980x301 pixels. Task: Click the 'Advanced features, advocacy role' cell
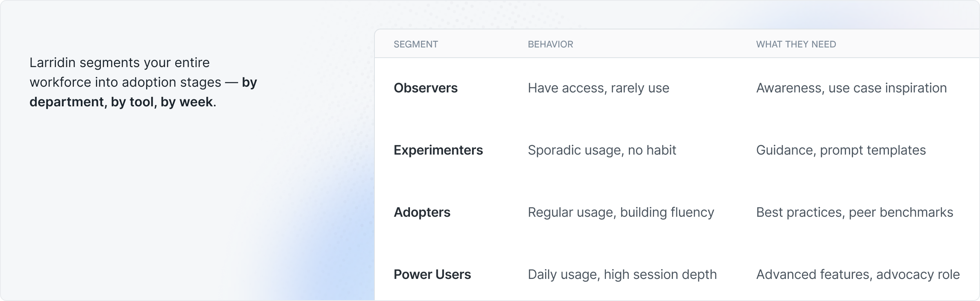[x=857, y=274]
